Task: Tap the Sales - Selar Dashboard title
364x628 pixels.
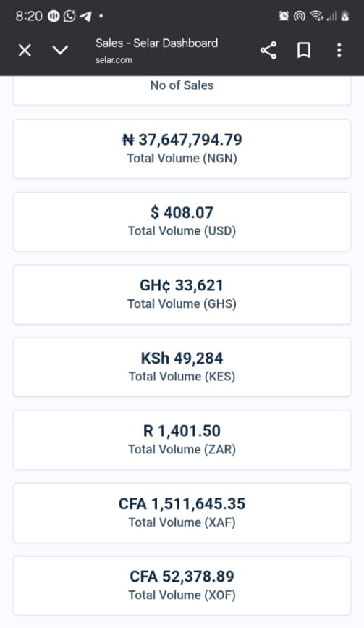Action: click(x=156, y=43)
